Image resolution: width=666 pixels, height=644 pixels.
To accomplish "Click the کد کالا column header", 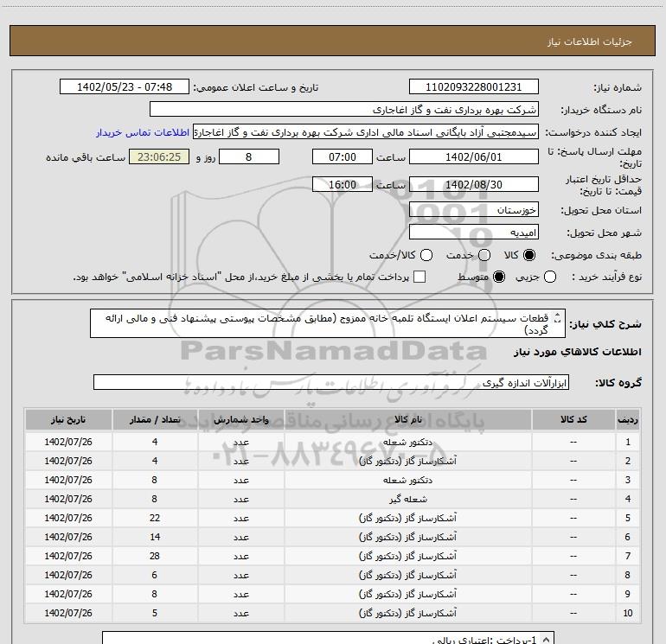I will [573, 419].
